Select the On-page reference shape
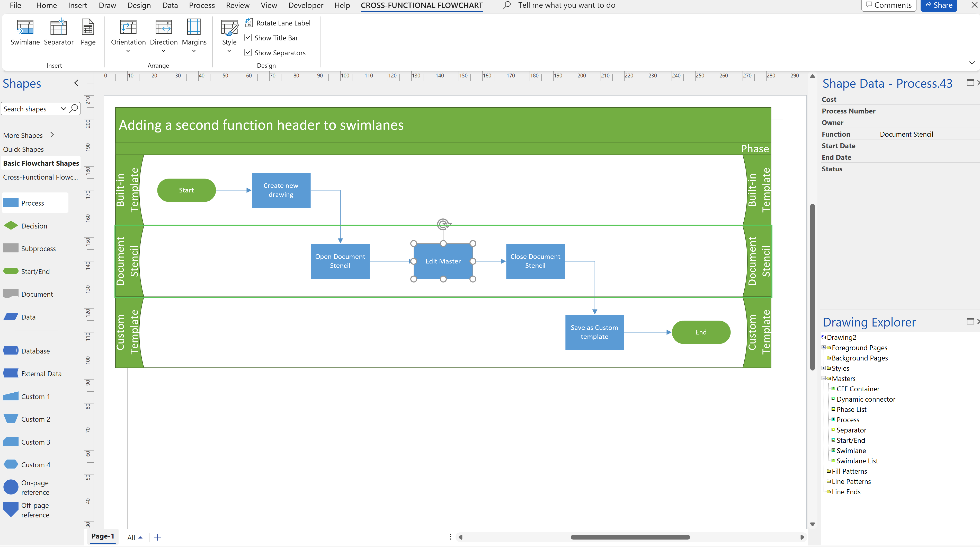This screenshot has height=547, width=980. [x=35, y=487]
